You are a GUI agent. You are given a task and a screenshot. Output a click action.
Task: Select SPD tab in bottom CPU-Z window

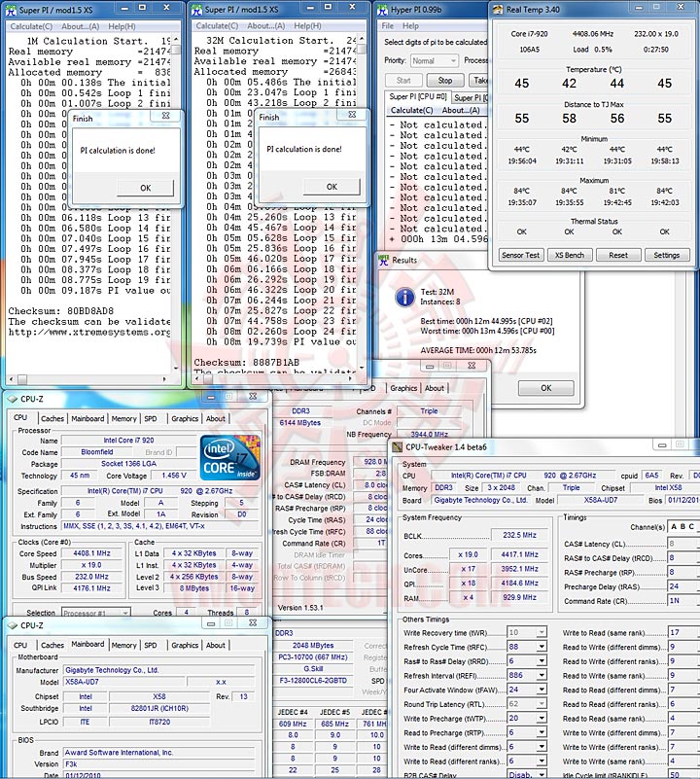click(151, 645)
